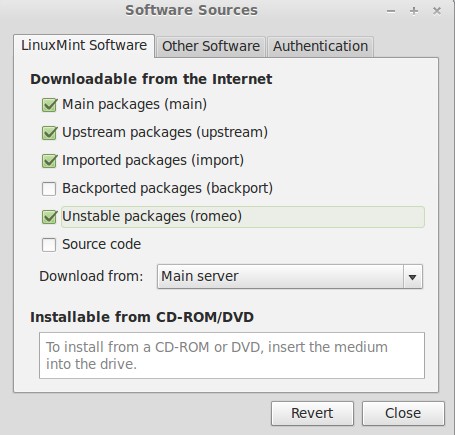Enable Backported packages (backport)

pyautogui.click(x=49, y=189)
